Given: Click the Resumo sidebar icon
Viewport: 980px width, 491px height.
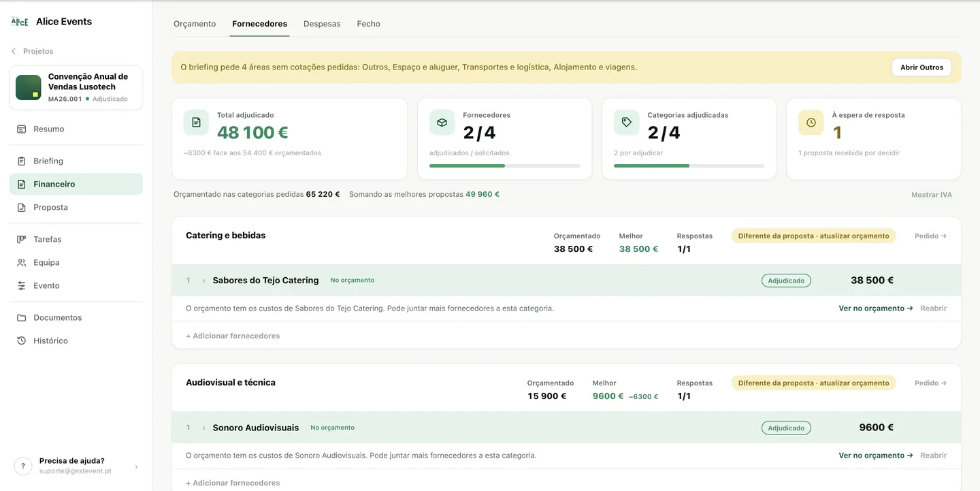Looking at the screenshot, I should click(x=22, y=129).
